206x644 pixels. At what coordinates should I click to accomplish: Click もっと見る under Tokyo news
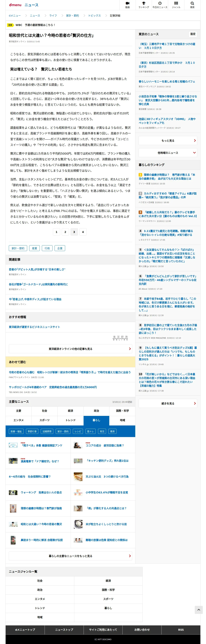point(168,140)
